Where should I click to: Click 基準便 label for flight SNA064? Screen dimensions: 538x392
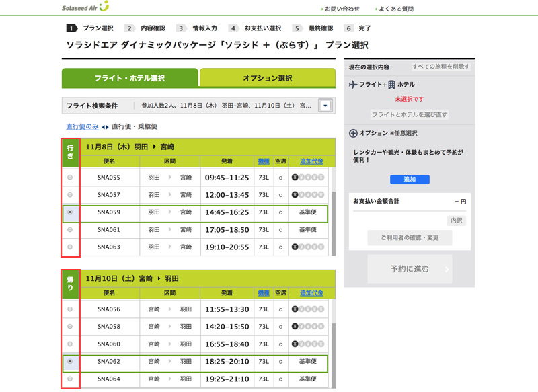308,379
